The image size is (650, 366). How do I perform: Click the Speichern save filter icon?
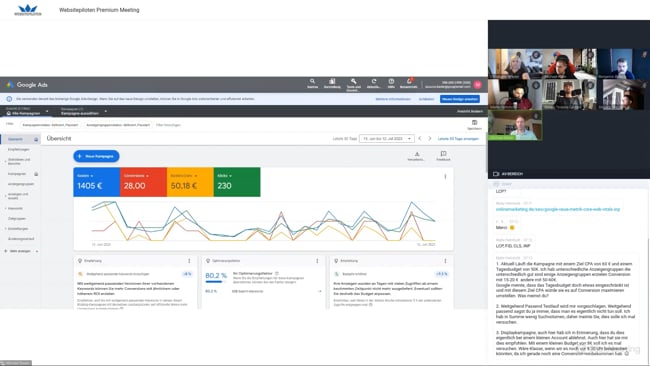(475, 123)
